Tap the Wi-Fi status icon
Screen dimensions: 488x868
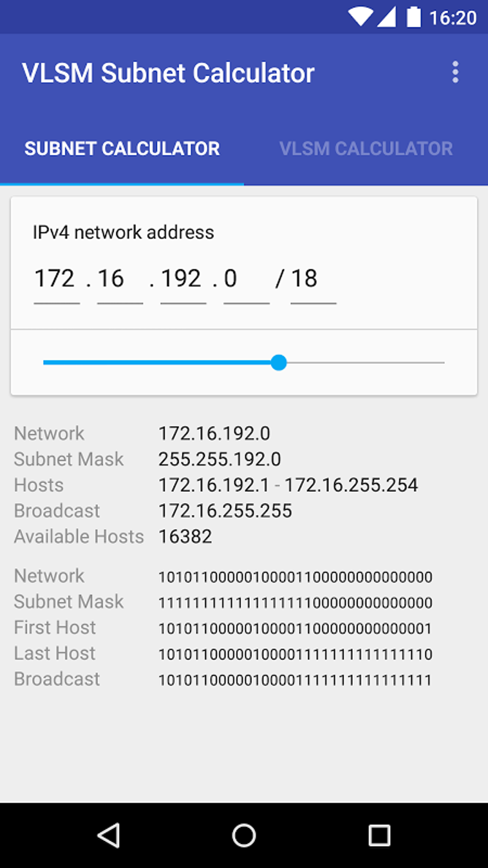pos(360,17)
